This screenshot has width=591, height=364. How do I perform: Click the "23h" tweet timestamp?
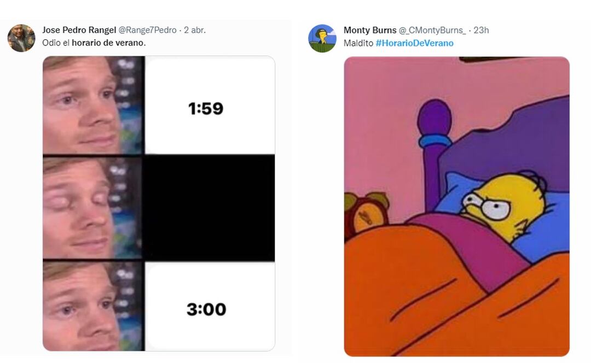point(481,30)
